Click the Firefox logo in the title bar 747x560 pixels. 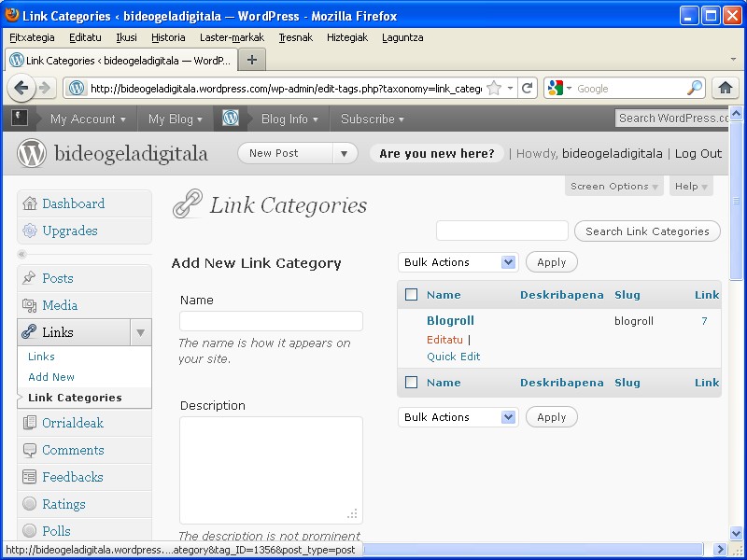coord(12,15)
